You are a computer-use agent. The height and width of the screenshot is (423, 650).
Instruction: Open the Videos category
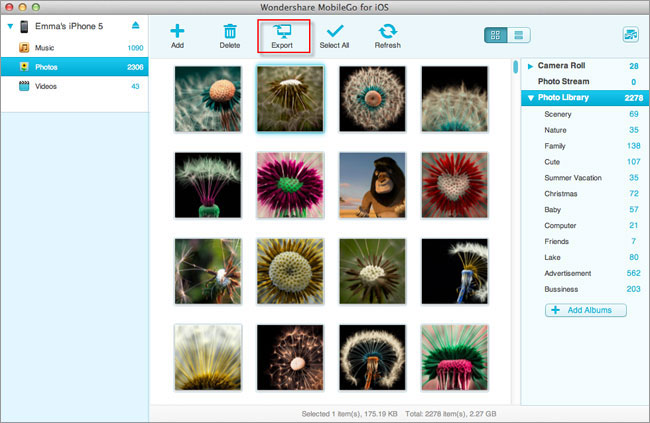pyautogui.click(x=74, y=86)
